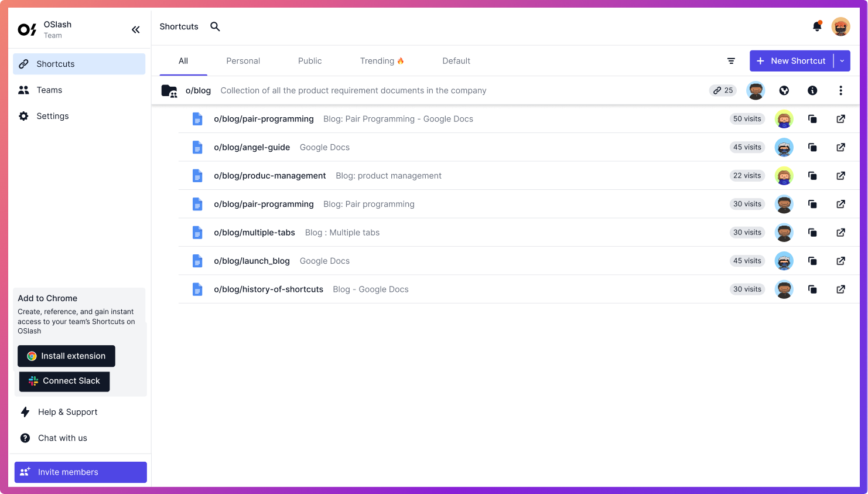Open o/blog/multiple-tabs in external link
This screenshot has height=494, width=868.
tap(840, 233)
